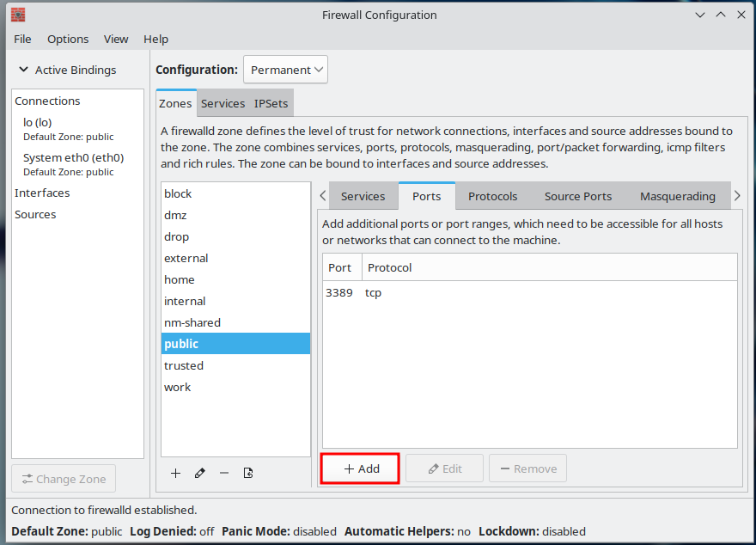
Task: Switch to the Masquerading tab
Action: pos(677,196)
